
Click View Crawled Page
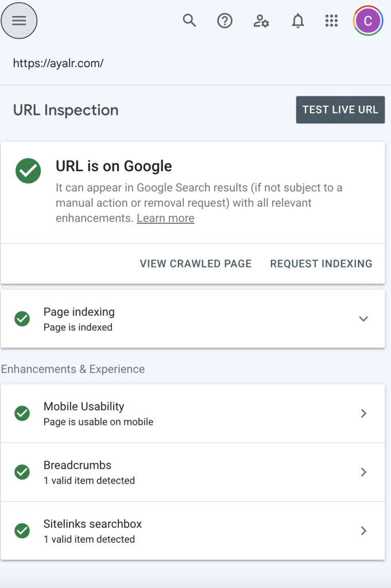click(x=196, y=264)
